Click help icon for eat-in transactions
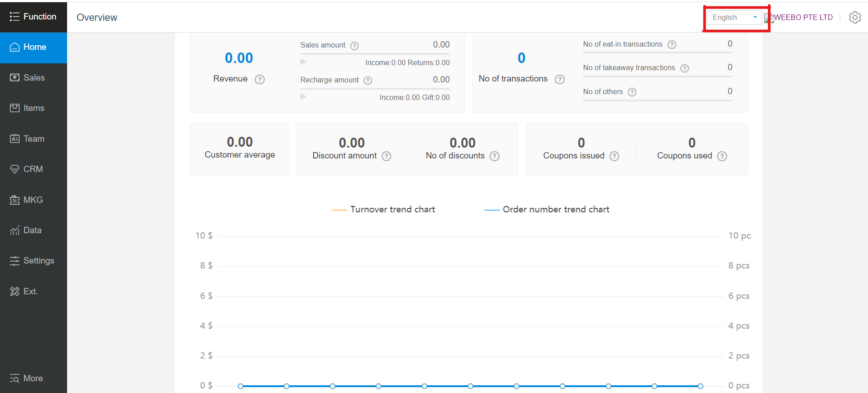 [x=672, y=44]
